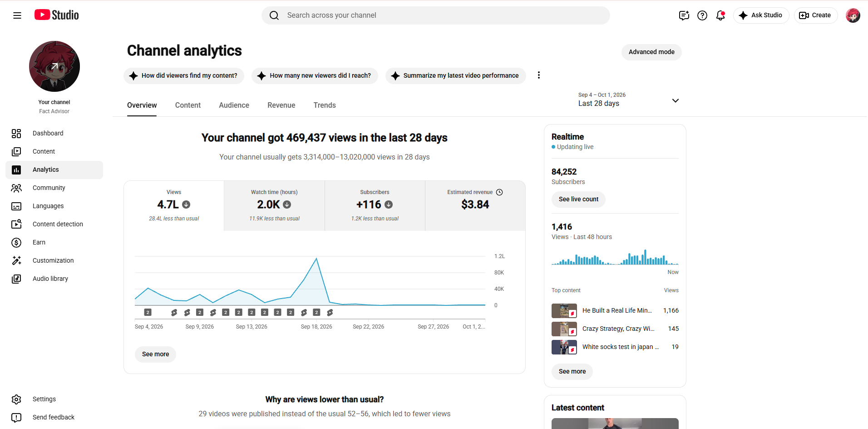Open the three-dot more prompts menu
Viewport: 868px width, 429px height.
point(539,75)
